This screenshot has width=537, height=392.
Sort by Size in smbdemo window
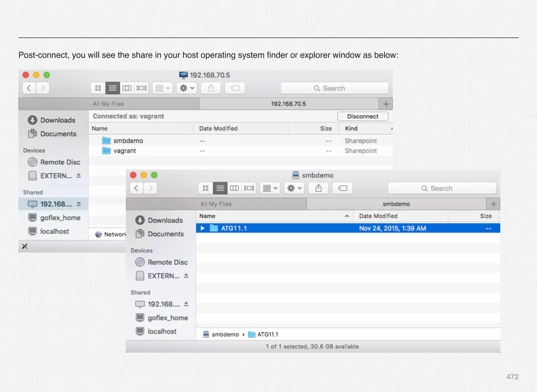coord(474,216)
